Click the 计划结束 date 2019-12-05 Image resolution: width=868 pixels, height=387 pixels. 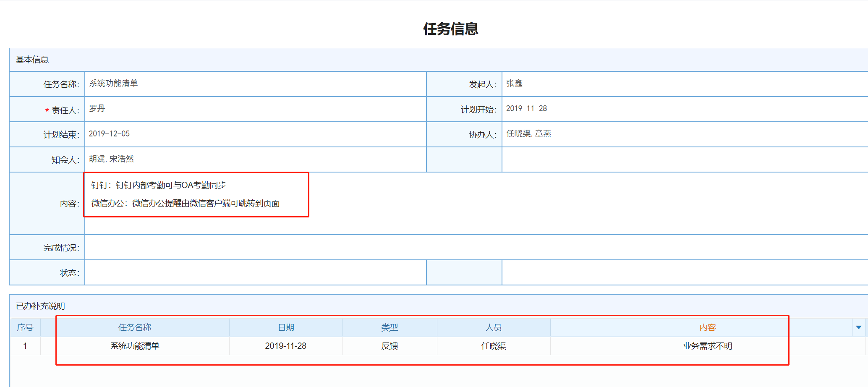pyautogui.click(x=255, y=134)
